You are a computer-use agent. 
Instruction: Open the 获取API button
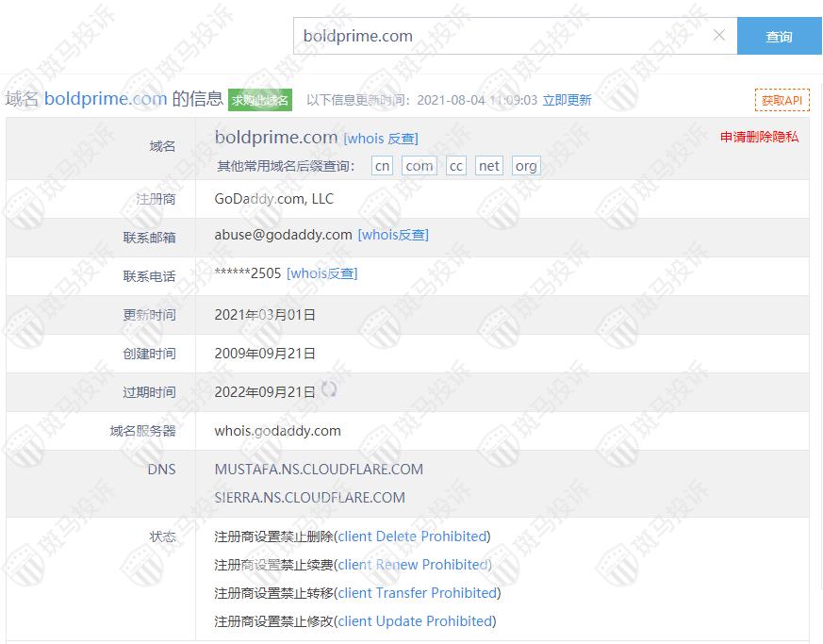coord(782,100)
